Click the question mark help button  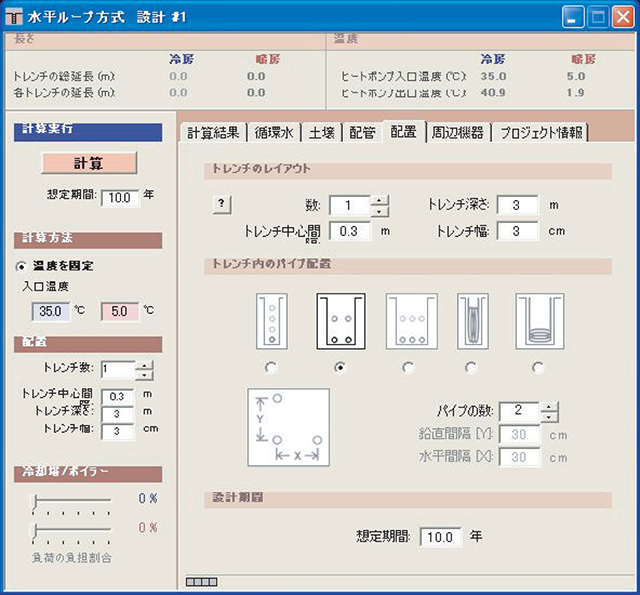(223, 205)
